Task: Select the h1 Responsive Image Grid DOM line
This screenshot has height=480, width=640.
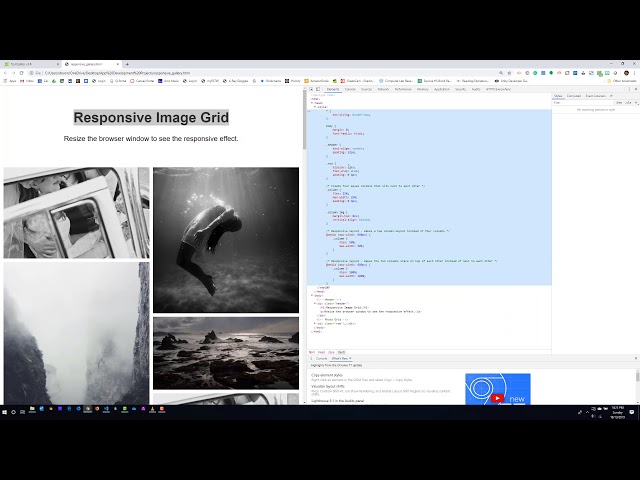Action: (x=345, y=308)
